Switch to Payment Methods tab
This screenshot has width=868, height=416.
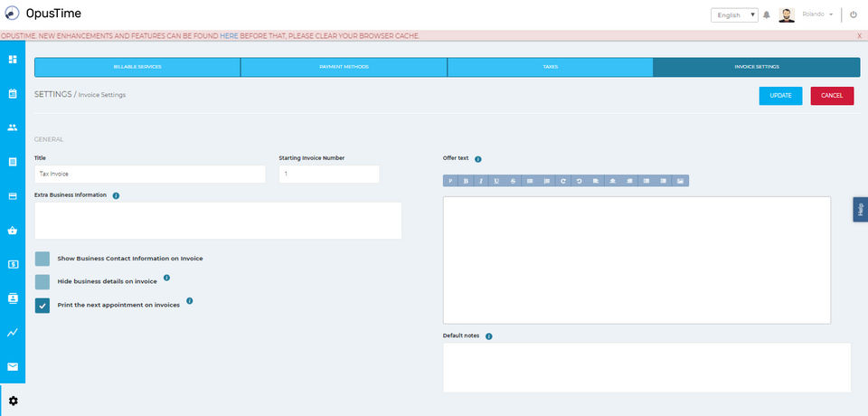point(344,67)
